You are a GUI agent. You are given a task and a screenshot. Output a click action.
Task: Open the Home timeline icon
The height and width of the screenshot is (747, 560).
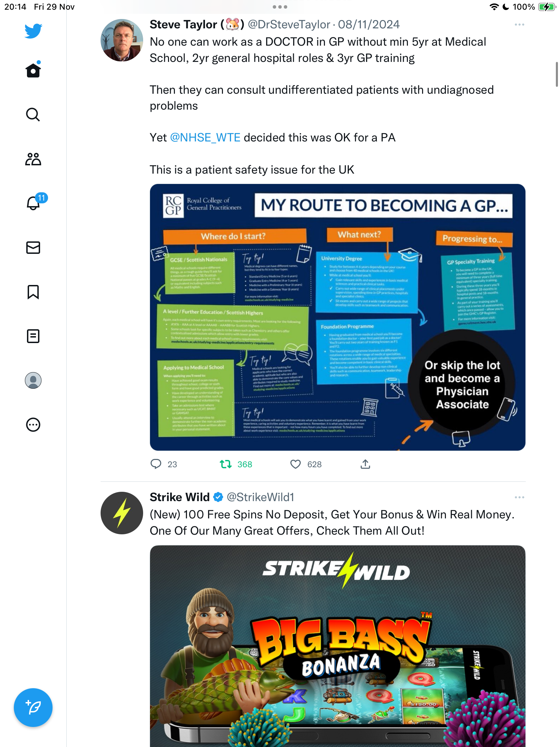(x=33, y=70)
